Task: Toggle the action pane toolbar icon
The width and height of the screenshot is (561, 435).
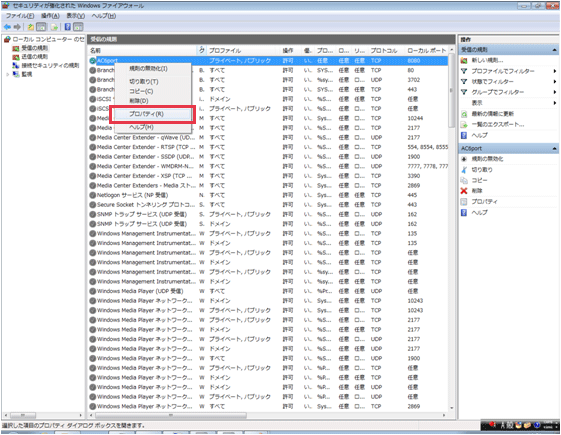Action: pyautogui.click(x=78, y=27)
